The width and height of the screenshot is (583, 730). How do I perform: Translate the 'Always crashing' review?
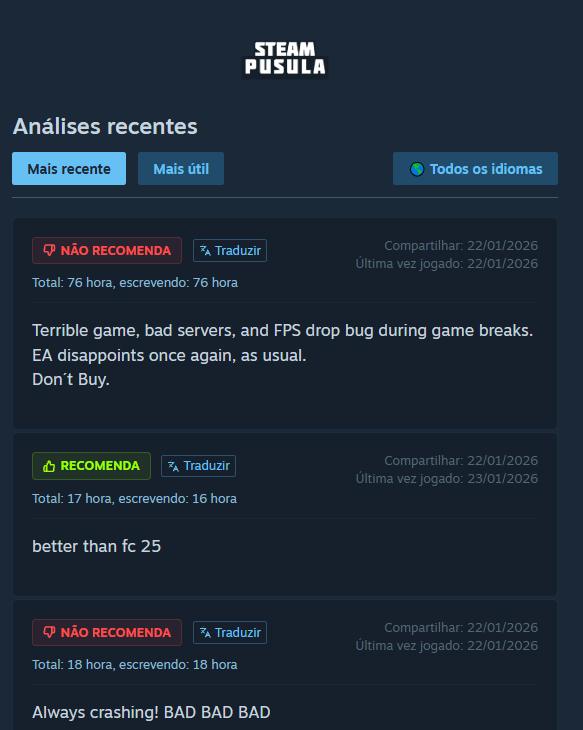[230, 633]
